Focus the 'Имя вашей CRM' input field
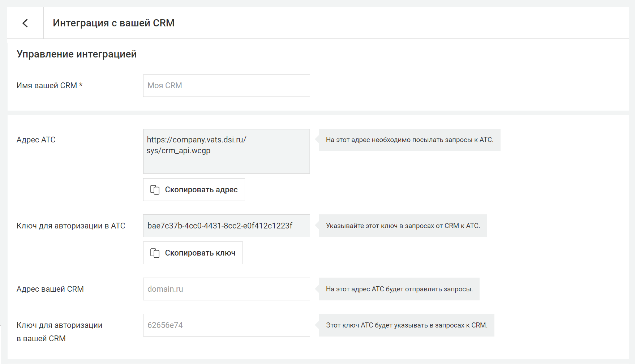 226,86
